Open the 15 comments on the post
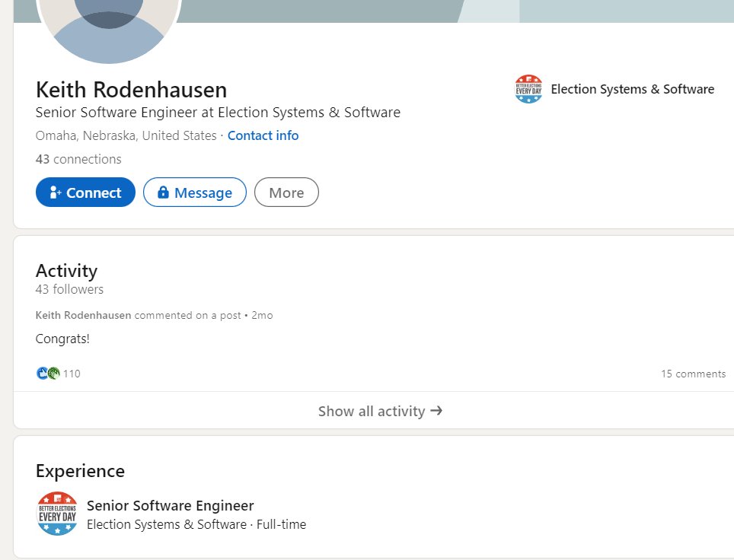The width and height of the screenshot is (734, 560). pos(693,374)
